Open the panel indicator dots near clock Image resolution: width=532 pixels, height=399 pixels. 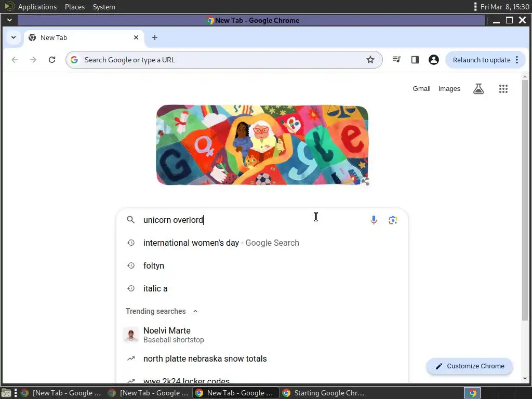(x=475, y=7)
